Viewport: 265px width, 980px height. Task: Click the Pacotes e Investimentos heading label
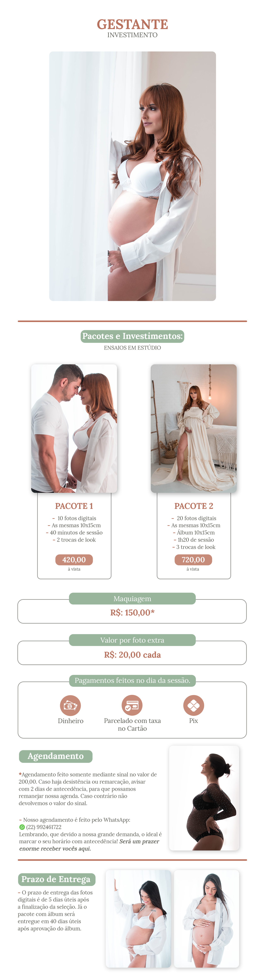[x=132, y=336]
